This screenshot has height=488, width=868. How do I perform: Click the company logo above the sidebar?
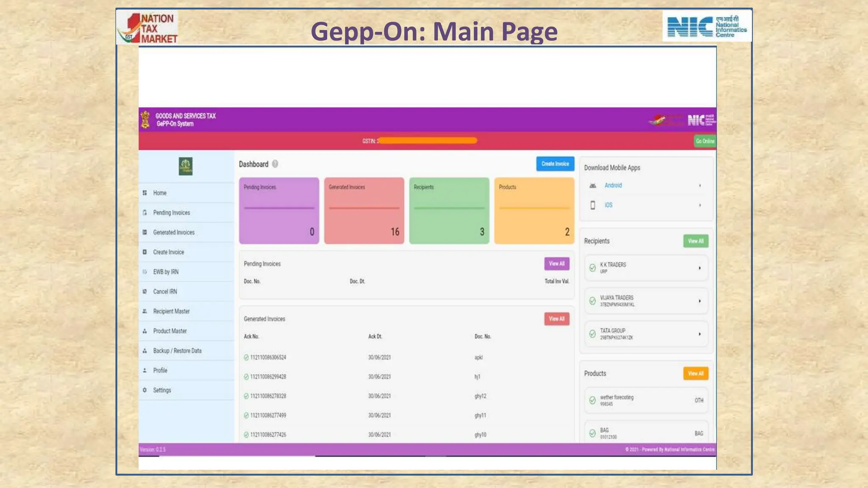(x=186, y=166)
